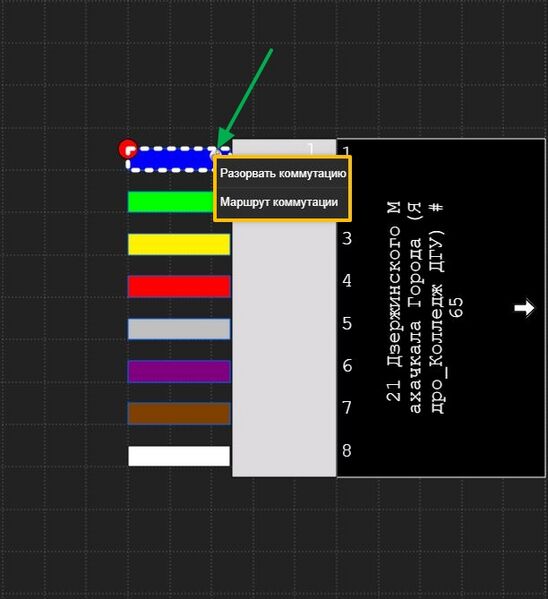Click the red circle handle on blue fiber

(x=127, y=149)
